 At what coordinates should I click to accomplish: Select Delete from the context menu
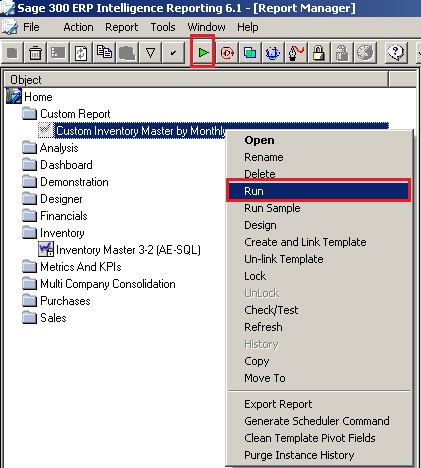click(318, 174)
